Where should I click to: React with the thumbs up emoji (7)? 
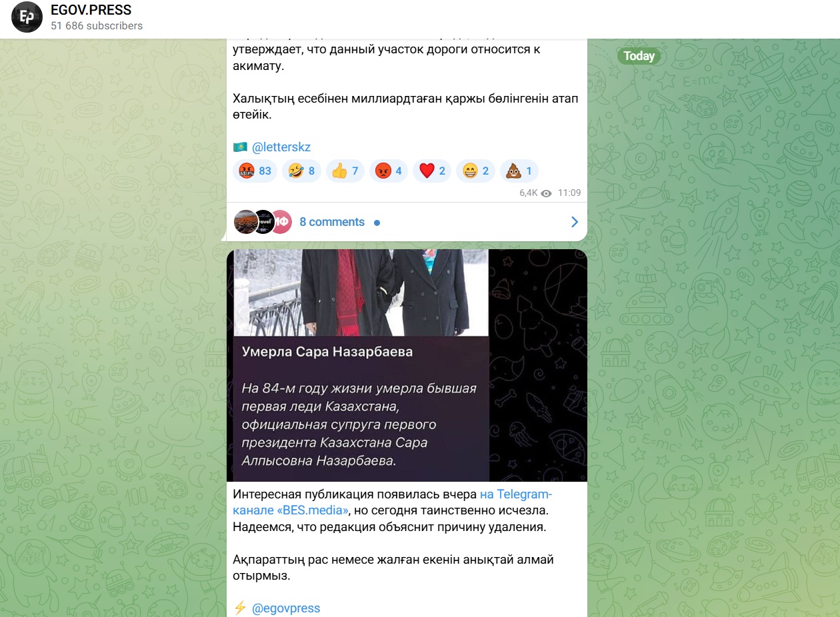click(345, 171)
